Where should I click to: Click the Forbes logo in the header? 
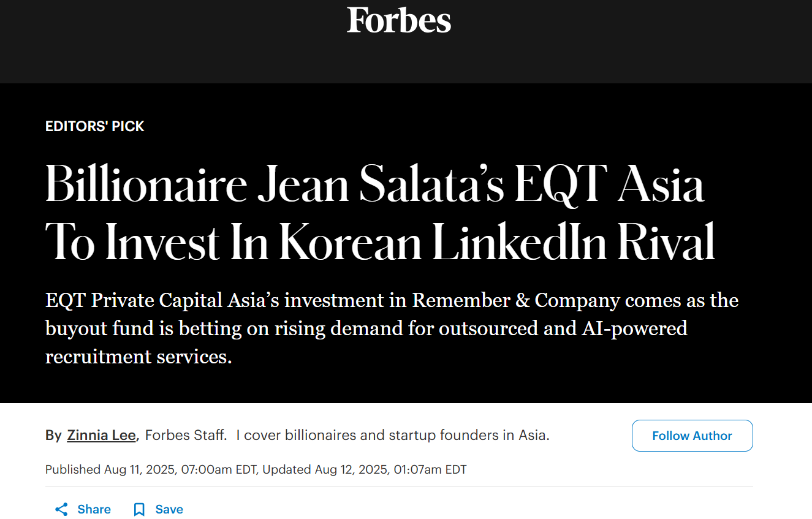point(399,20)
